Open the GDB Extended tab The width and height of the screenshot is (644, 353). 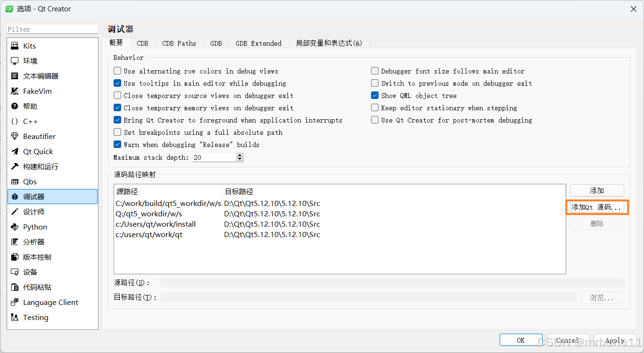point(259,43)
